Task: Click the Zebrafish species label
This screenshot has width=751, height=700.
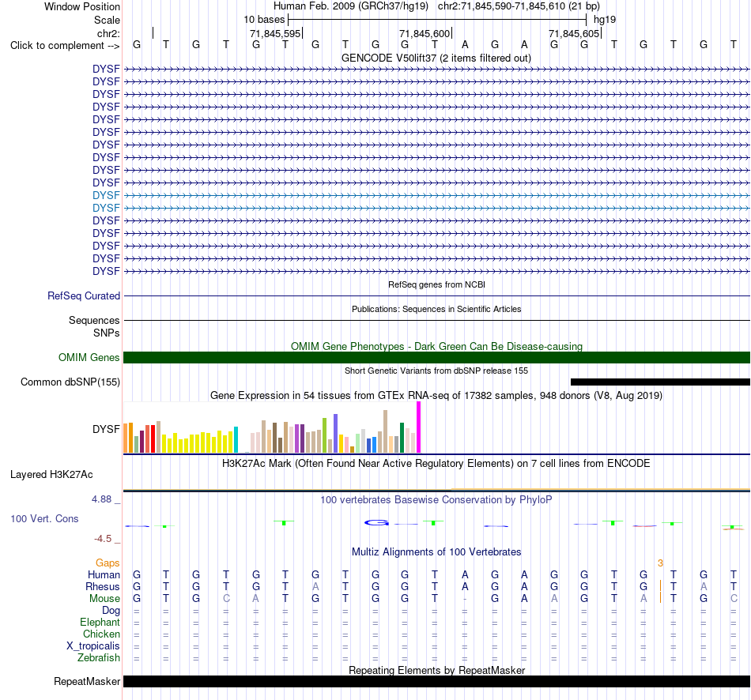Action: click(x=99, y=658)
